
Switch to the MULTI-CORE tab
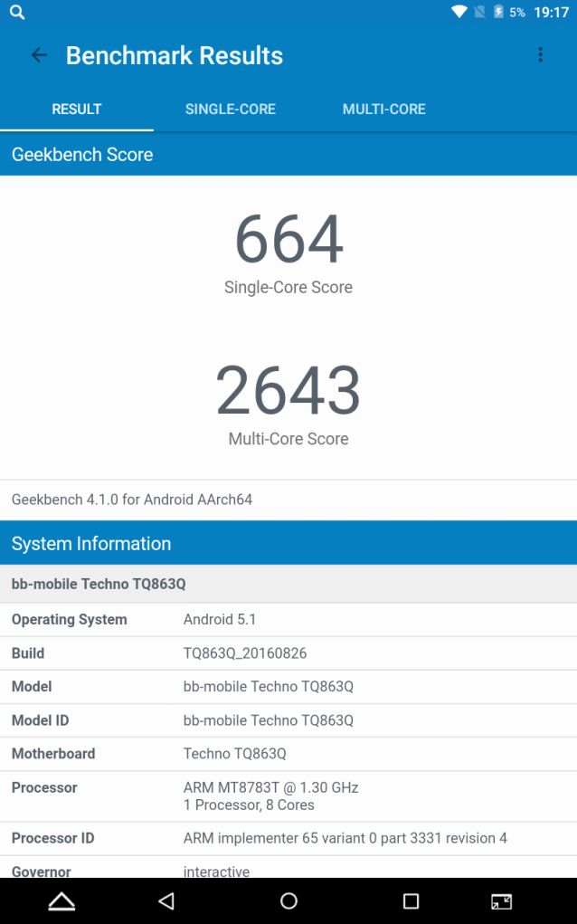pos(383,109)
